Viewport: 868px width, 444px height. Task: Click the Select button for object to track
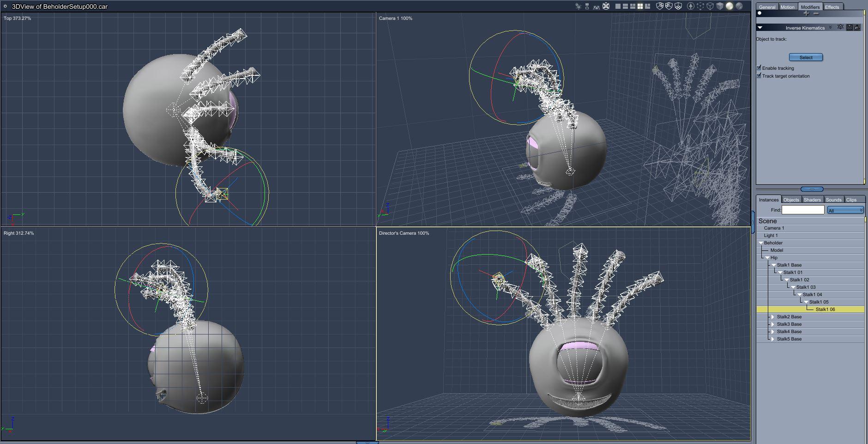pyautogui.click(x=806, y=57)
